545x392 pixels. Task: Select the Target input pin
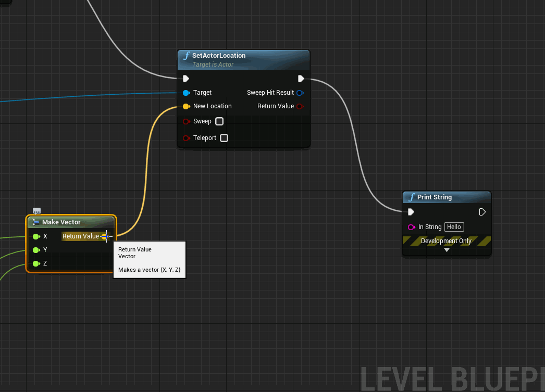coord(187,93)
